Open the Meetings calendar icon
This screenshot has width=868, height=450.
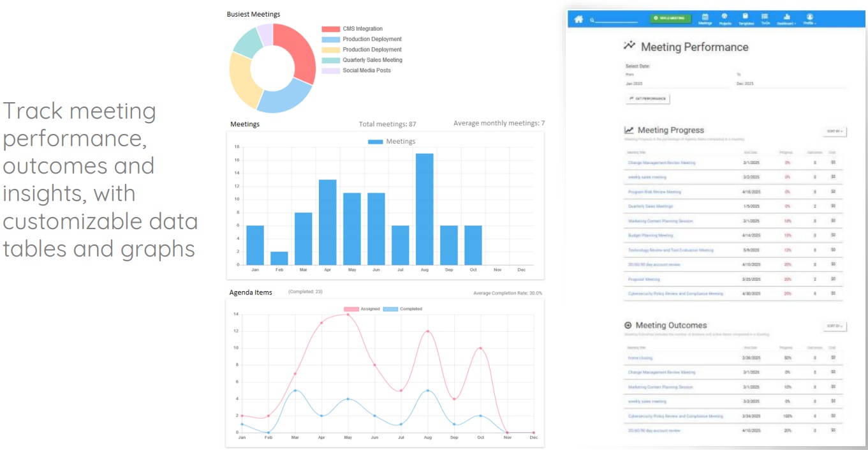tap(705, 19)
